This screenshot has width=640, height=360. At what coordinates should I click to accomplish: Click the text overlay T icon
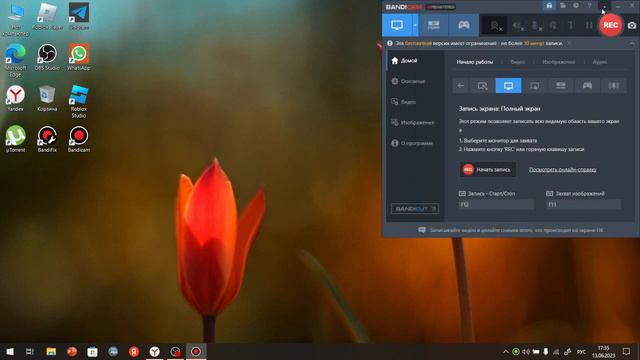pyautogui.click(x=571, y=26)
